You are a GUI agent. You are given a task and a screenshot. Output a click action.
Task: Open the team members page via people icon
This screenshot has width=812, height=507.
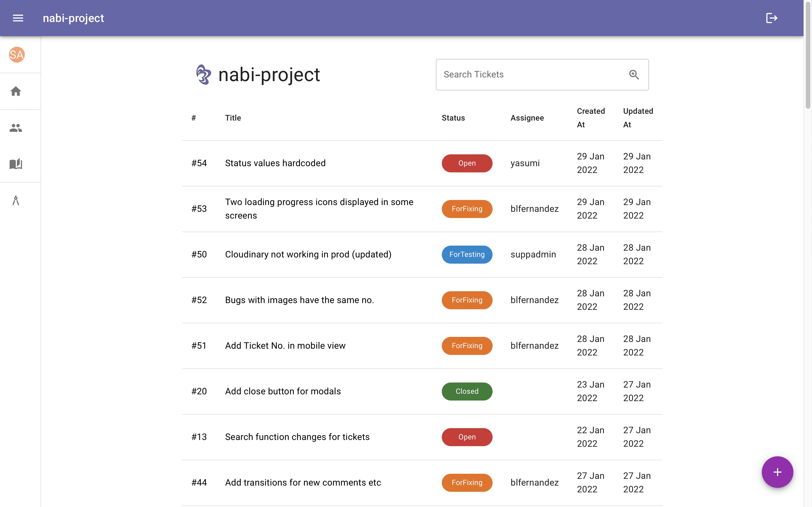pos(16,127)
